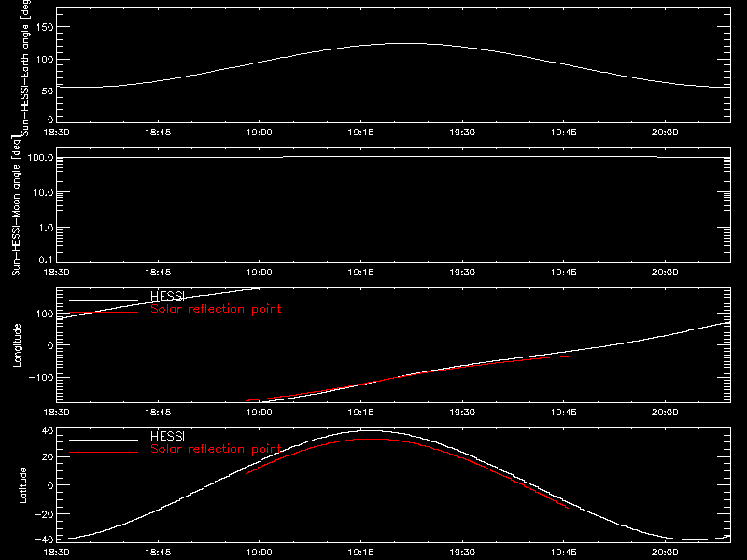Click the Latitude axis title
747x560 pixels.
coord(22,485)
